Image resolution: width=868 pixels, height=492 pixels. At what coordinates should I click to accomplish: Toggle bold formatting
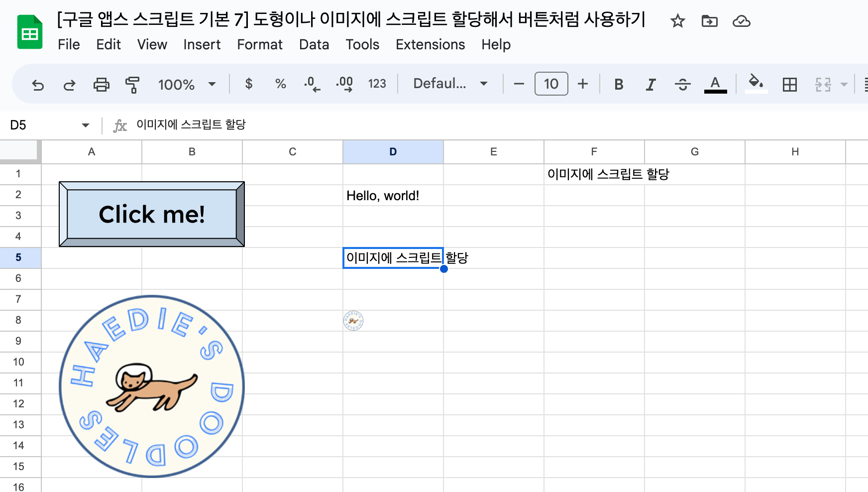[619, 84]
